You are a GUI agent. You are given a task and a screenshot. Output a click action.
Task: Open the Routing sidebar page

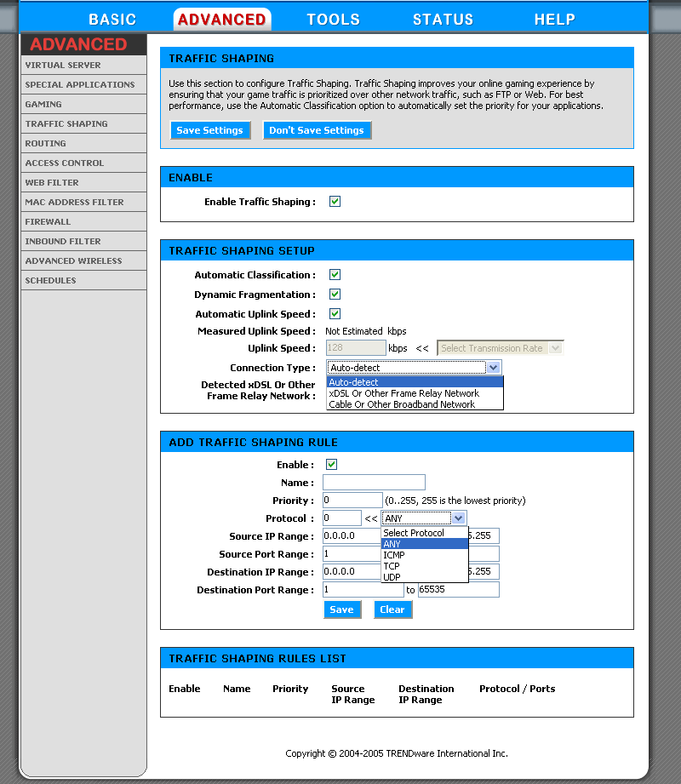83,143
